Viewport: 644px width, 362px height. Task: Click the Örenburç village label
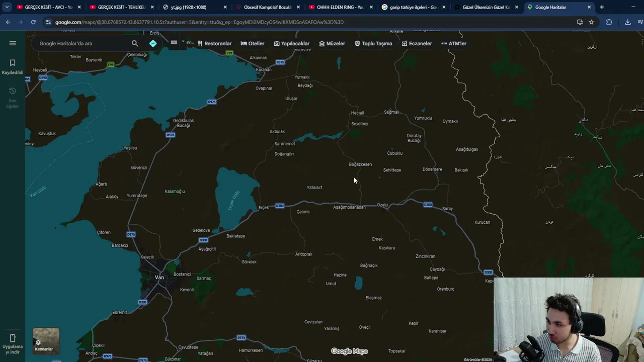445,289
